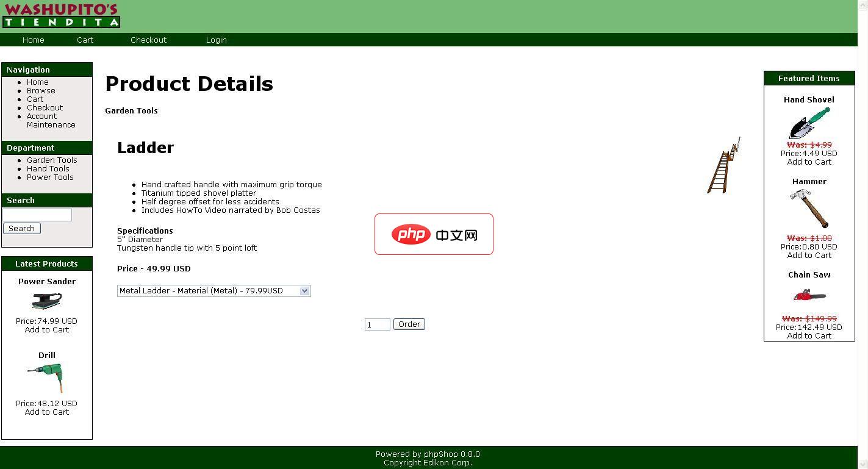Click the Checkout tab in top bar
Viewport: 868px width, 469px height.
pos(148,40)
